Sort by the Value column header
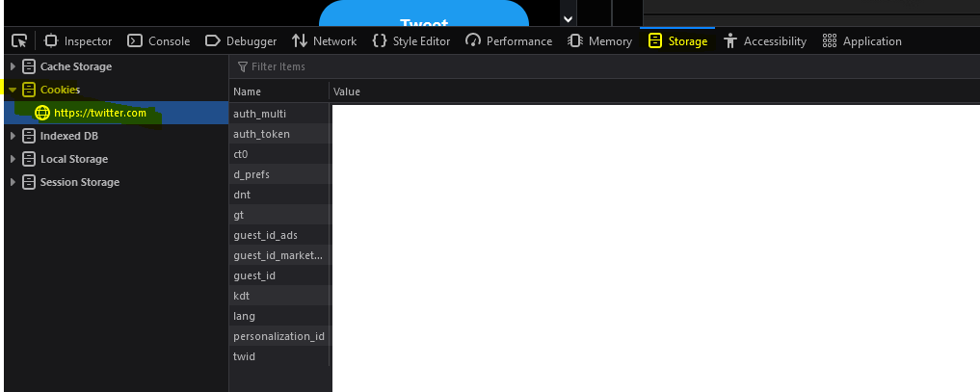The image size is (980, 392). [654, 91]
